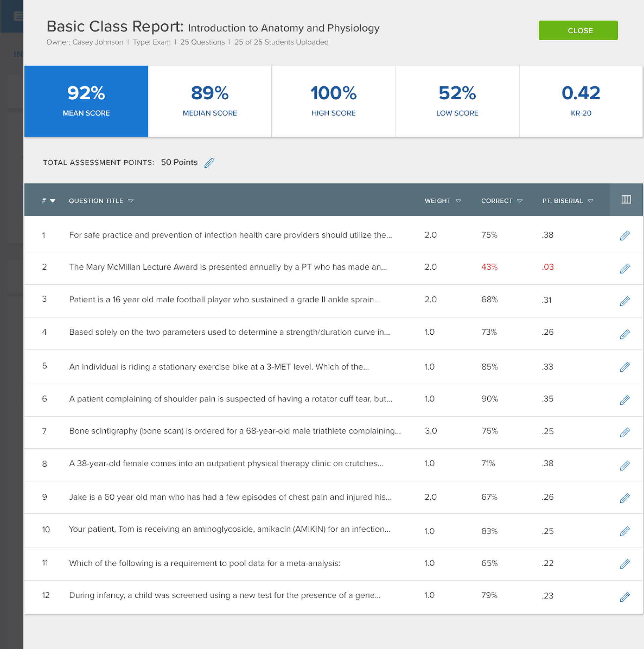Open the Pt. Biserial column dropdown
644x649 pixels.
click(x=590, y=201)
